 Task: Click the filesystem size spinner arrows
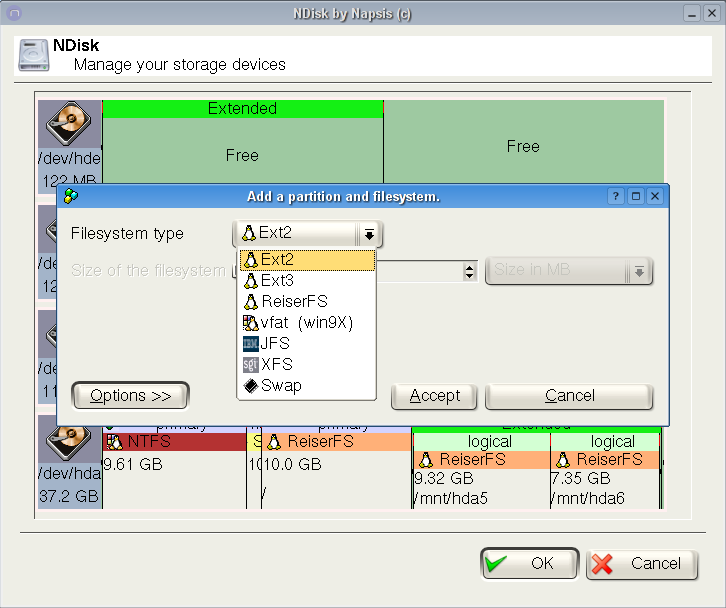(x=469, y=271)
